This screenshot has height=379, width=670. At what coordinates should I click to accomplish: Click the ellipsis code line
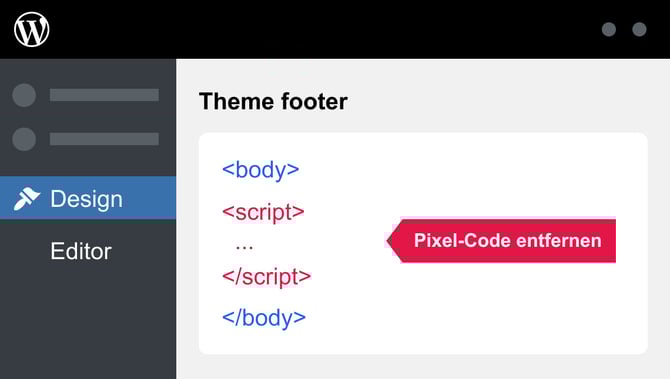tap(244, 247)
